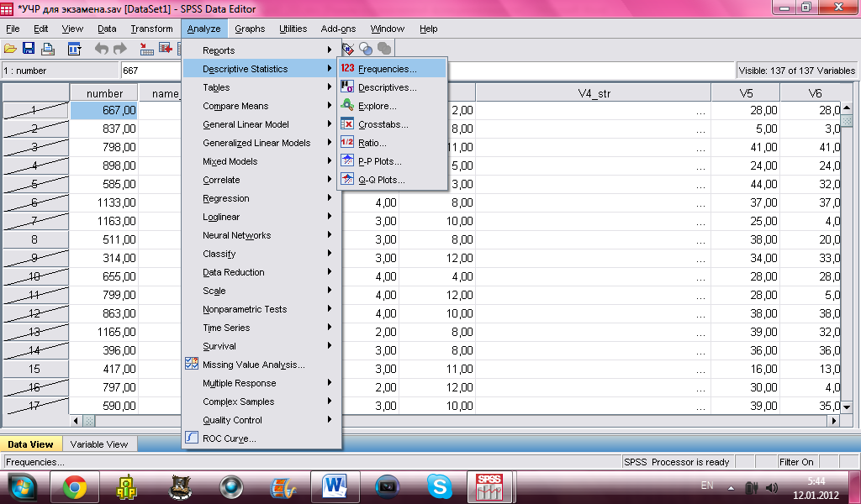The height and width of the screenshot is (504, 861).
Task: Expand the Nonparametric Tests submenu
Action: pos(261,309)
